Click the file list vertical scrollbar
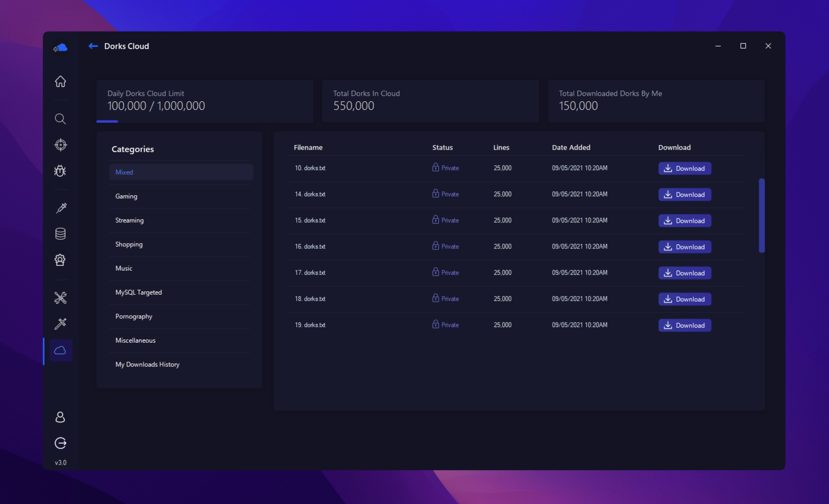The width and height of the screenshot is (829, 504). pyautogui.click(x=762, y=215)
